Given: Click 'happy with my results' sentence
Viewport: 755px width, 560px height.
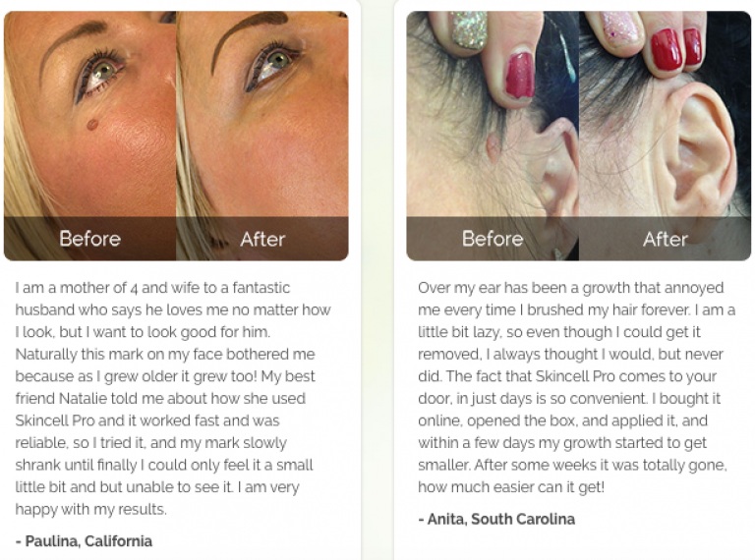Looking at the screenshot, I should [x=91, y=509].
